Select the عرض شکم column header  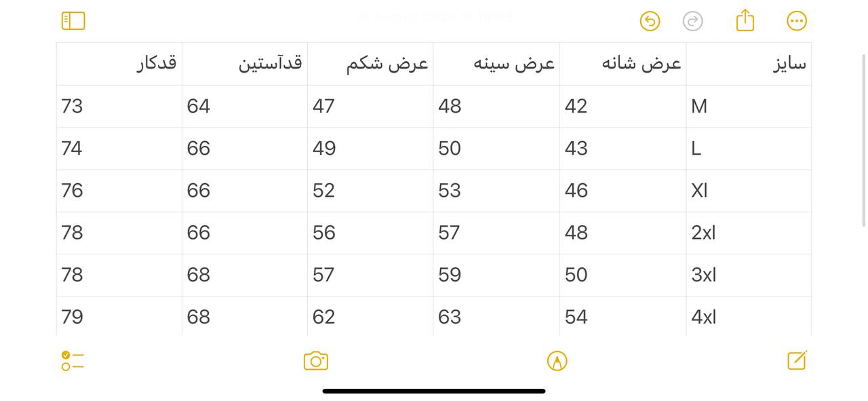(370, 64)
